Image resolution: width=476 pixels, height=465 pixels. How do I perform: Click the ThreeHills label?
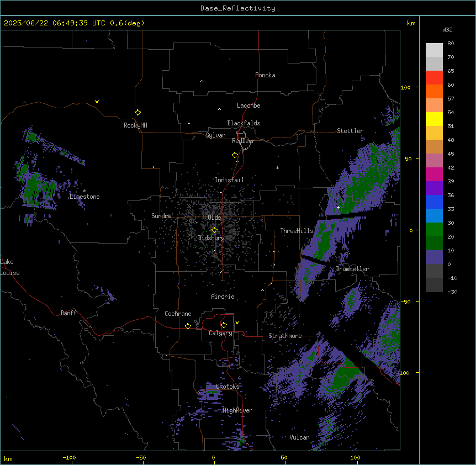297,231
